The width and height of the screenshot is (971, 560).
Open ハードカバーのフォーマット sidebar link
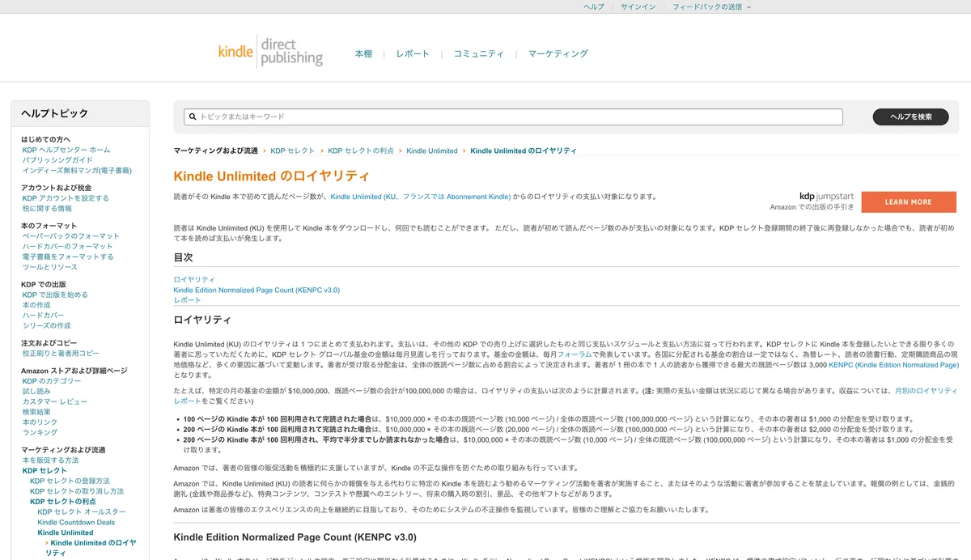(68, 246)
